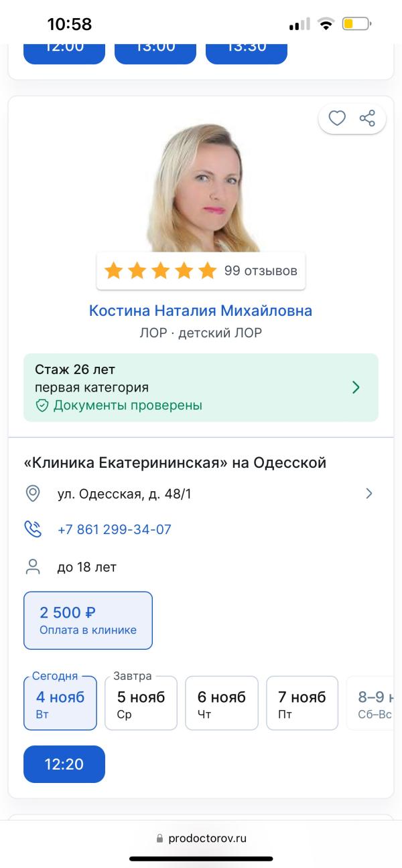Select the '6 нояб' Thursday date option
Image resolution: width=402 pixels, height=868 pixels.
coord(222,703)
